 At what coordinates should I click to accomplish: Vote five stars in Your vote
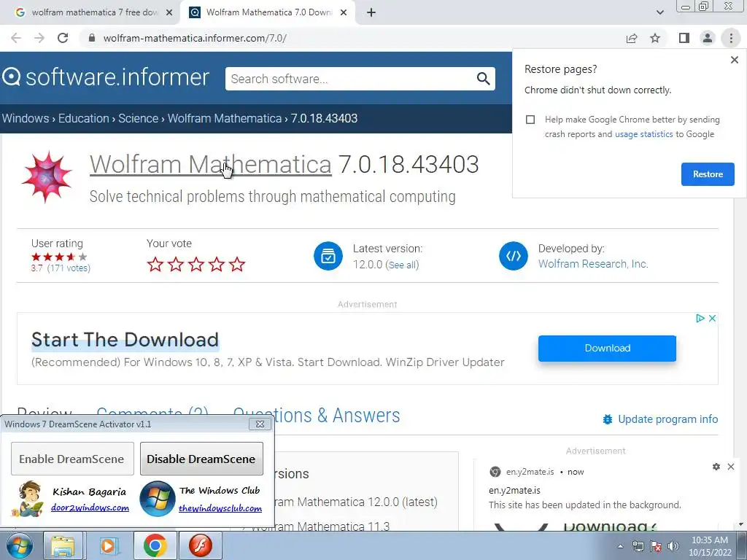(237, 264)
